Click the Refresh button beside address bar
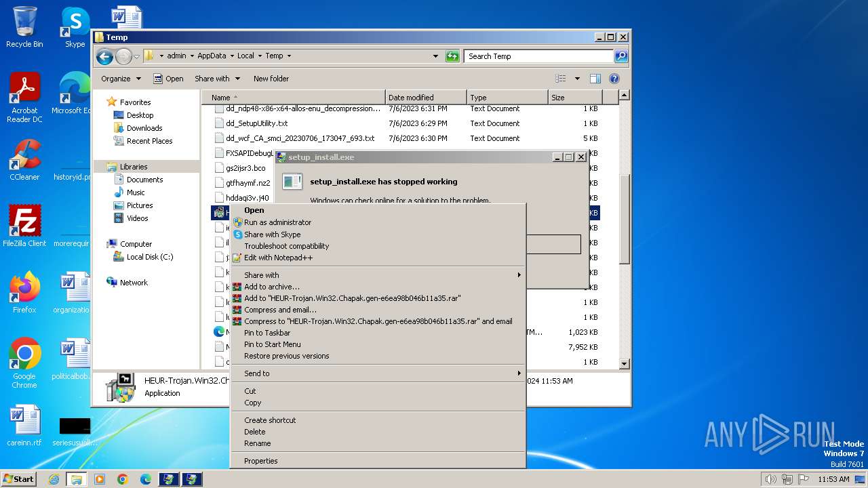 pos(452,56)
